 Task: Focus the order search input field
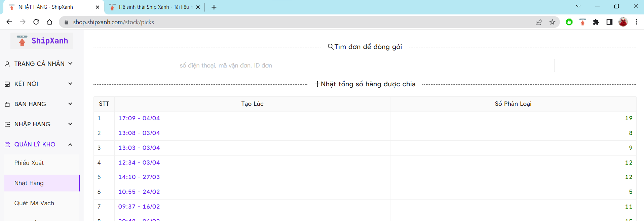[x=365, y=65]
